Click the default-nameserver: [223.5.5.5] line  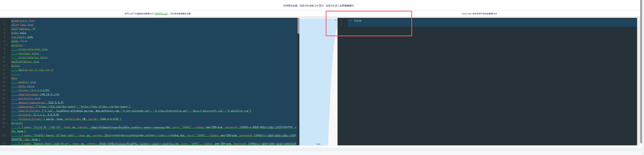click(41, 103)
